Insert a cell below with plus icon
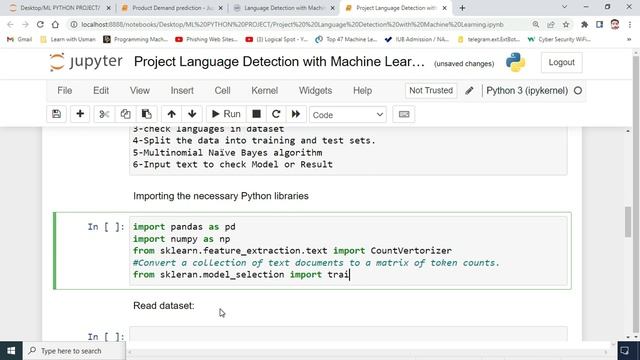 (80, 114)
